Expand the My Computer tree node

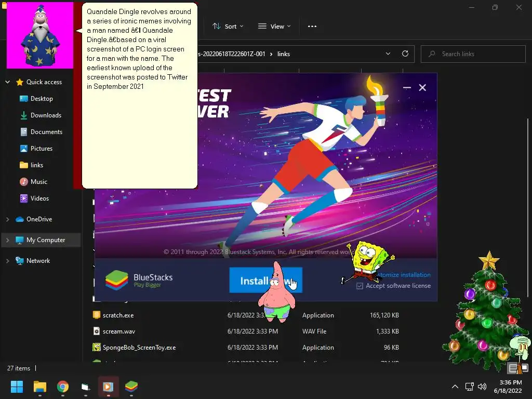7,240
